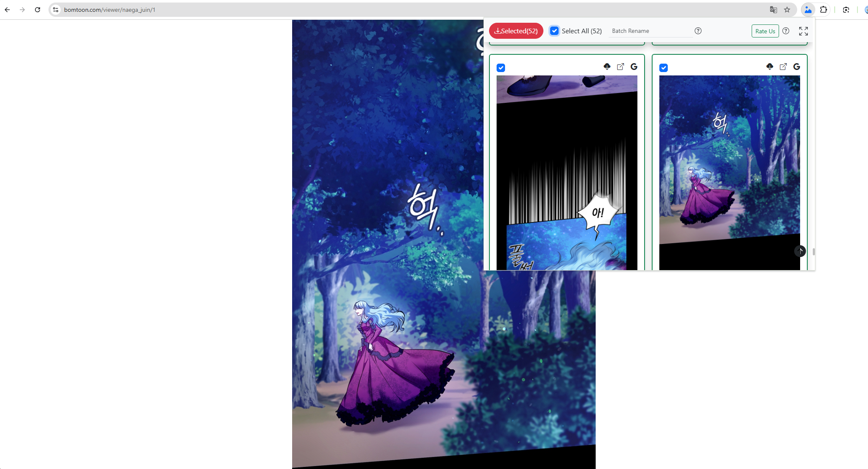Toggle the Select All (52) checkbox

[x=554, y=31]
